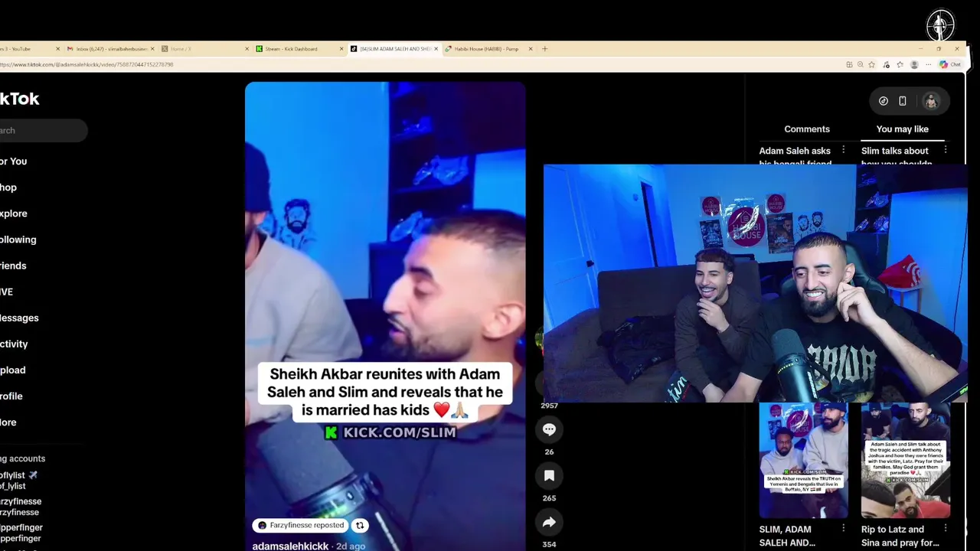
Task: Open options for 'SLIM, ADAM SALEH AND' video
Action: pos(843,528)
